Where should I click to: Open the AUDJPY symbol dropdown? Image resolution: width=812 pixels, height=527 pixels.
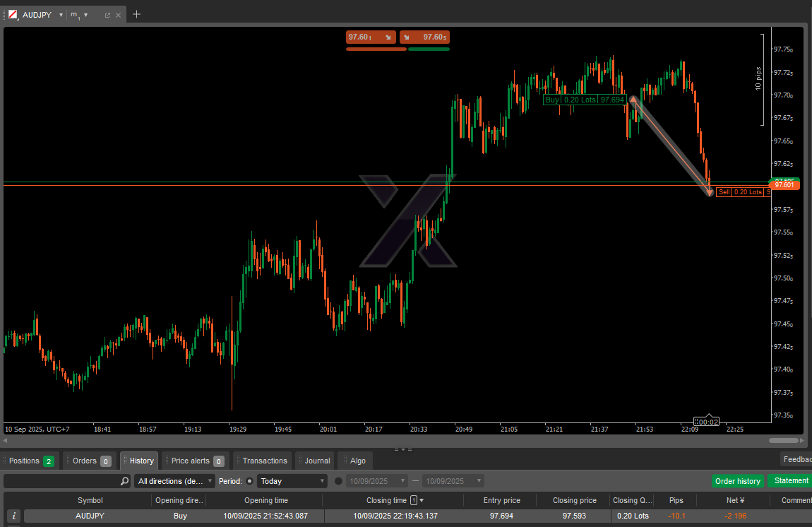(61, 15)
